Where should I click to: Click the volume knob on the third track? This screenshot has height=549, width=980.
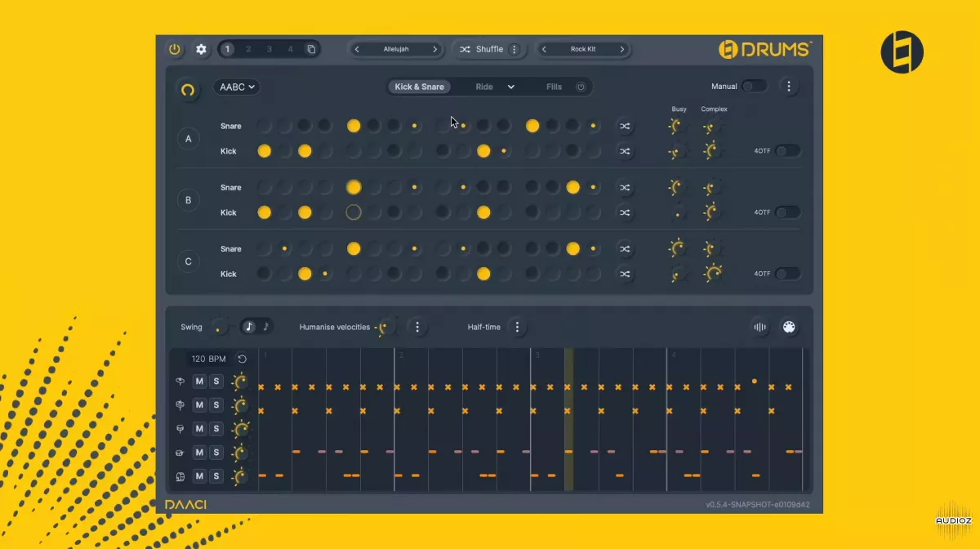click(241, 429)
